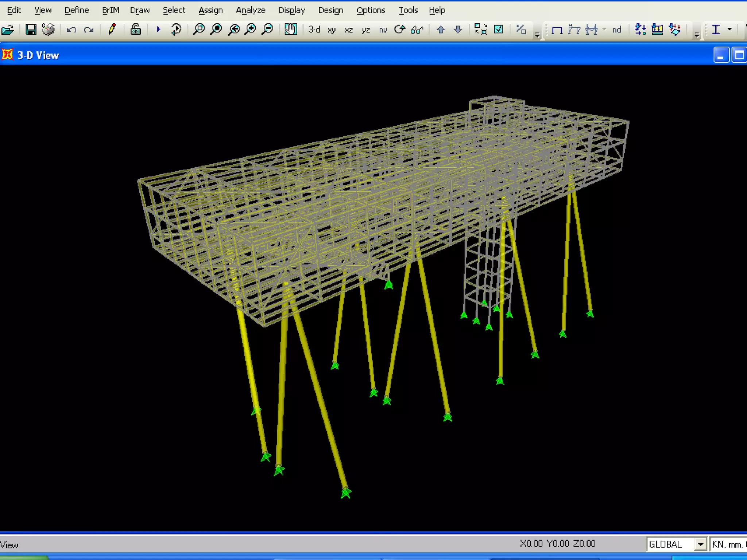Select the Rubber Band Zoom magnifier icon
747x560 pixels.
coord(199,30)
